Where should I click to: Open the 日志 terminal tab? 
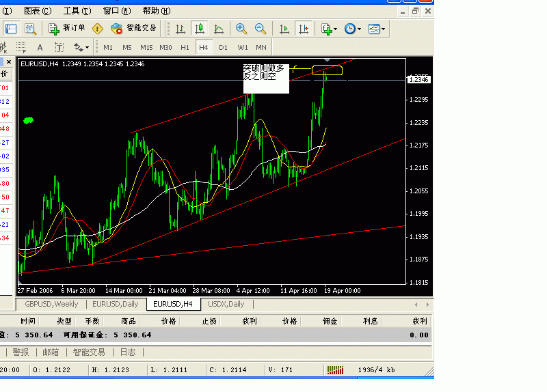pyautogui.click(x=128, y=352)
